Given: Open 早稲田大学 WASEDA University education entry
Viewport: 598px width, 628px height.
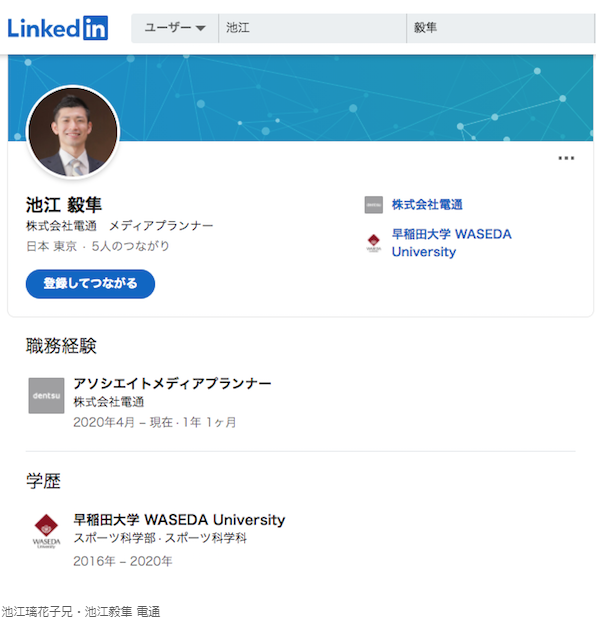Looking at the screenshot, I should (179, 519).
